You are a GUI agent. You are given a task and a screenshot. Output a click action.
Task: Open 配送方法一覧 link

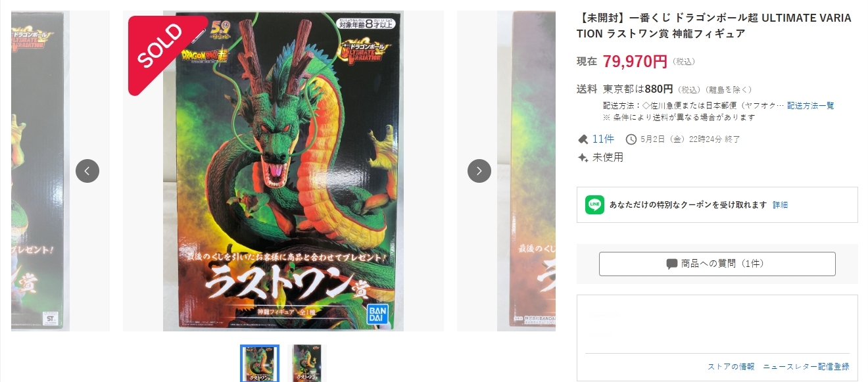[810, 105]
